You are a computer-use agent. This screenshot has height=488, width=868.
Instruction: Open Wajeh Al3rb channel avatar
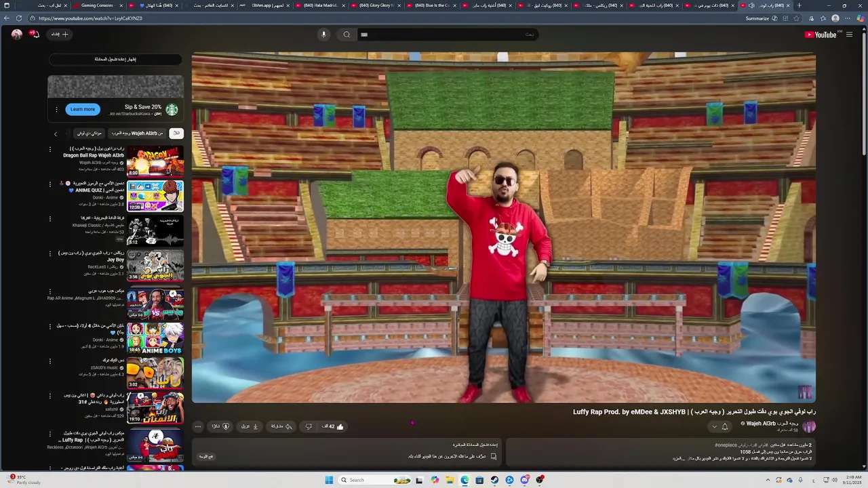coord(809,426)
